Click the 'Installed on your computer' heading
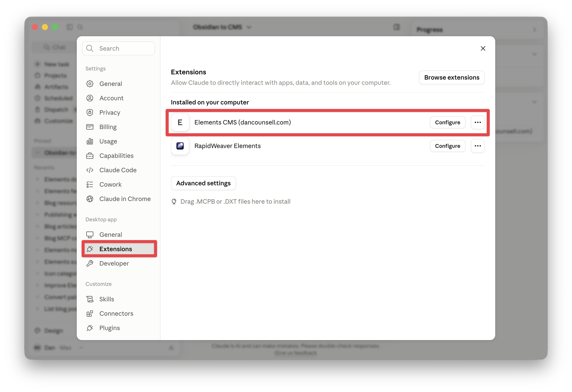Image resolution: width=572 pixels, height=392 pixels. 210,102
